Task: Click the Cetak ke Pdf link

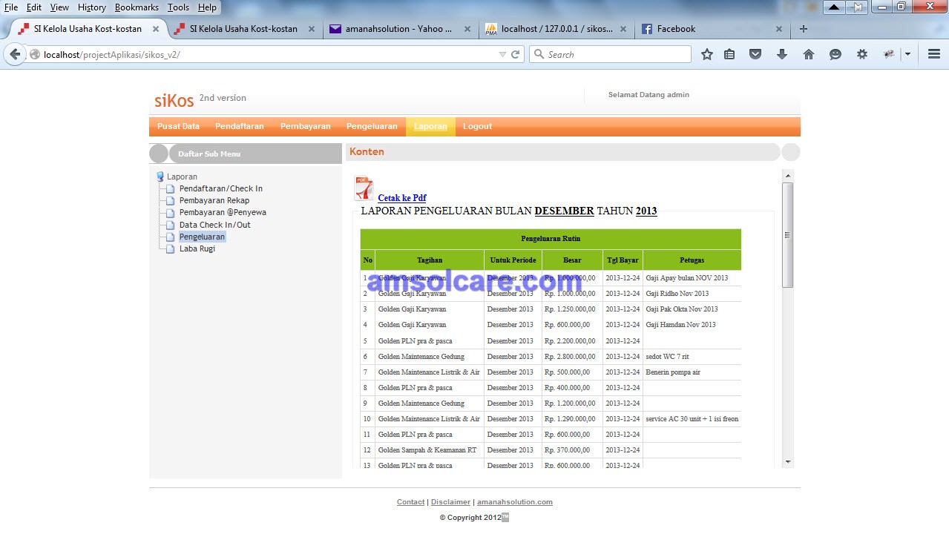Action: pos(402,198)
